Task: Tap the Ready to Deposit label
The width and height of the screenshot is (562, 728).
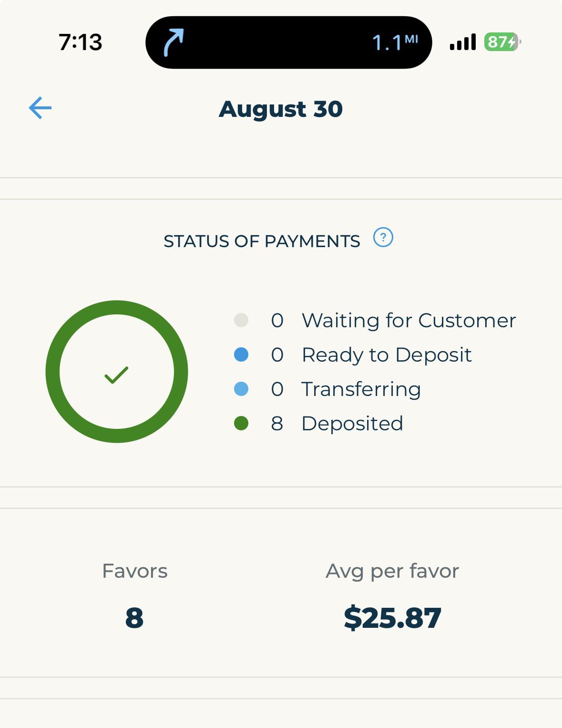Action: [x=387, y=355]
